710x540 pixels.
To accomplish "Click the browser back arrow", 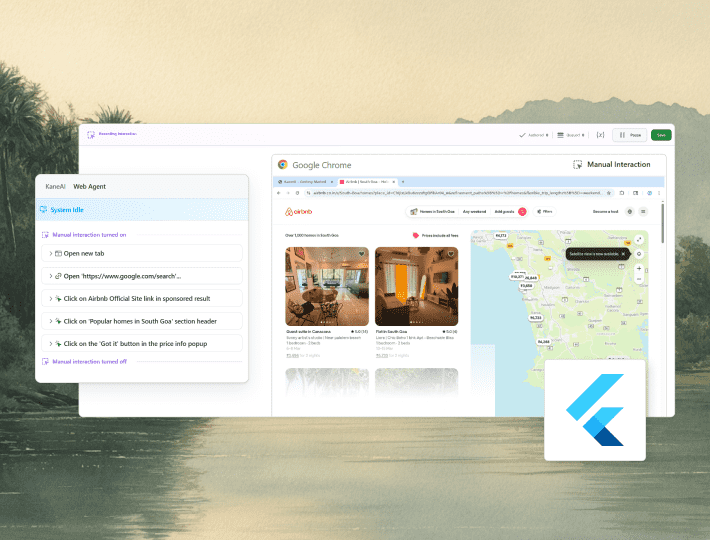I will (278, 193).
